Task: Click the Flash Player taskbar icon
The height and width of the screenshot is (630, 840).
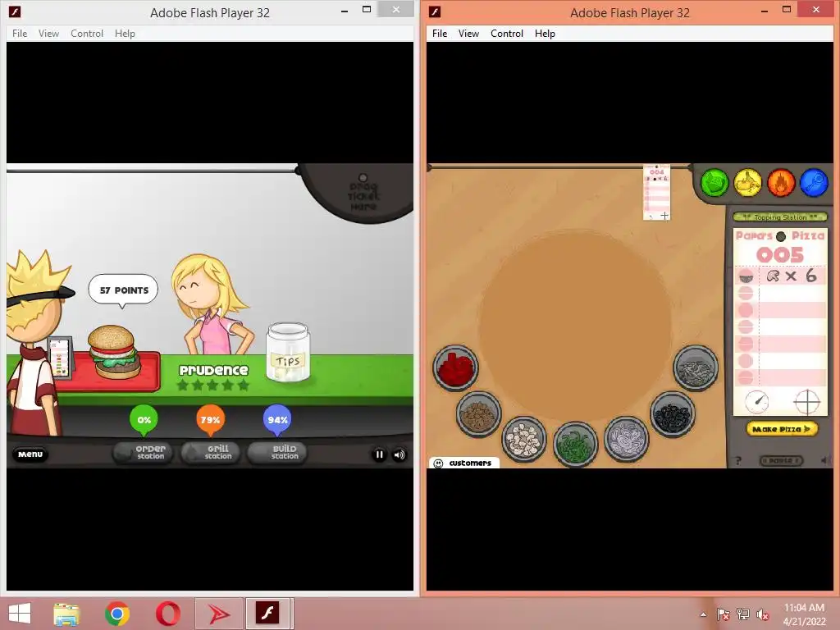Action: point(267,613)
